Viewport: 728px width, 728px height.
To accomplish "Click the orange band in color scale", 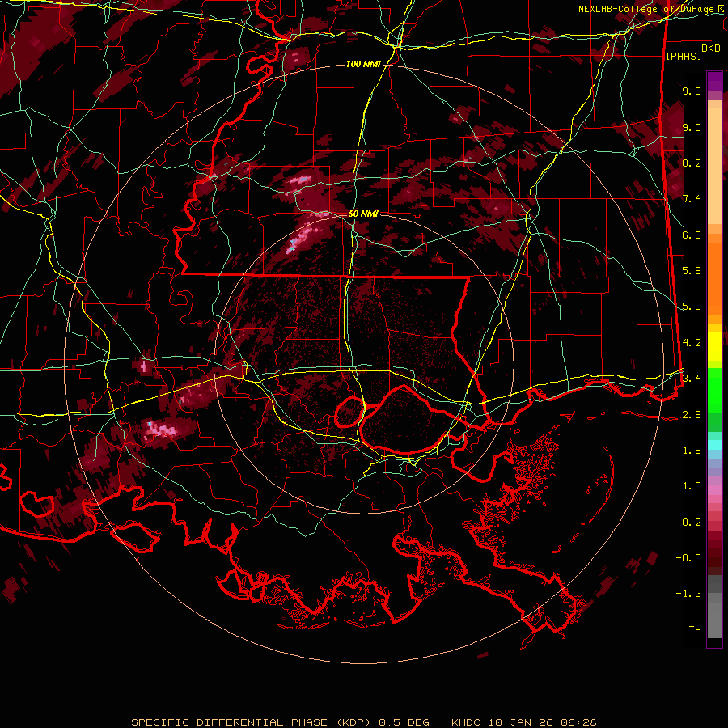I will pos(714,274).
